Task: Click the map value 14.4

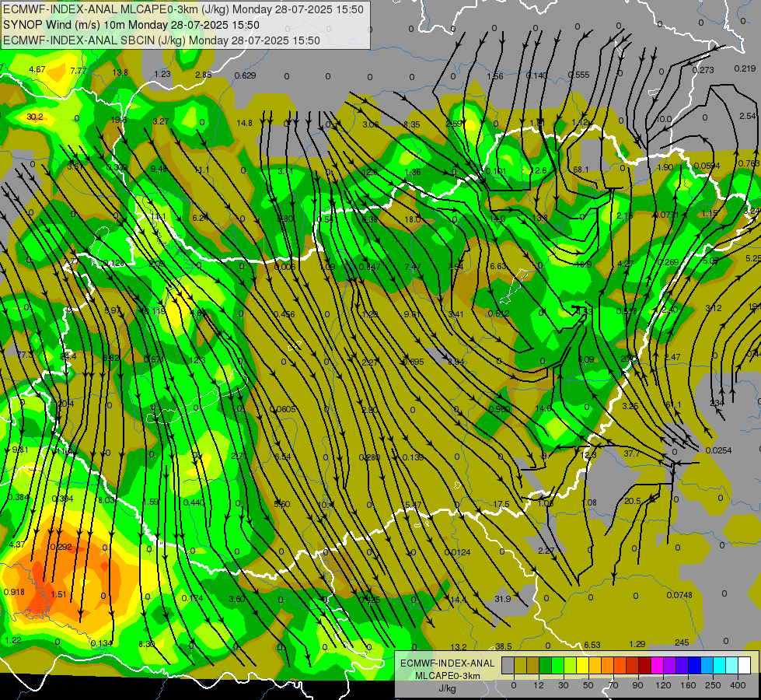Action: (x=458, y=600)
